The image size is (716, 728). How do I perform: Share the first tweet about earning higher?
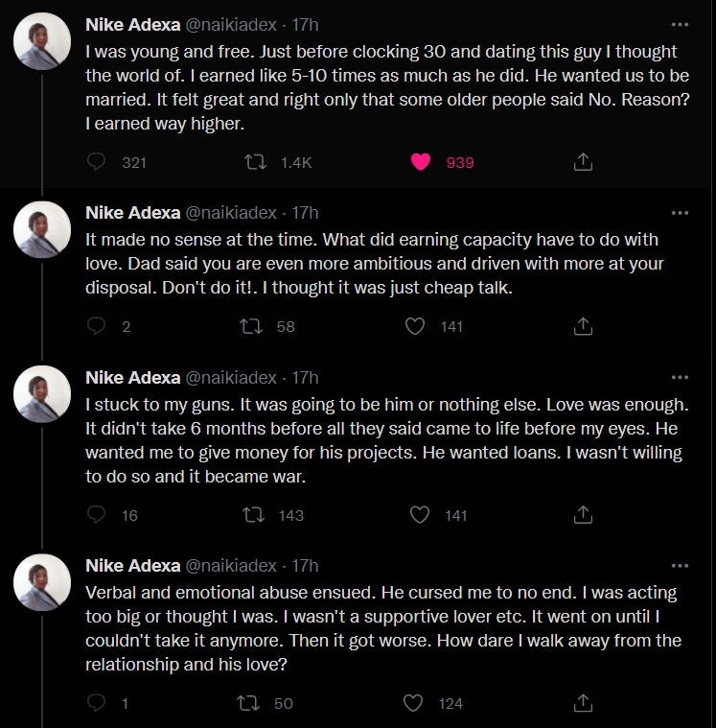point(582,162)
